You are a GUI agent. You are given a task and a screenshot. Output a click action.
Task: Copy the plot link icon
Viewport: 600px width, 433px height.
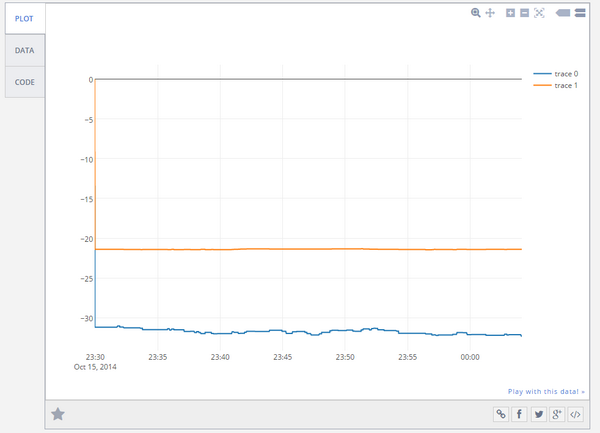[501, 414]
